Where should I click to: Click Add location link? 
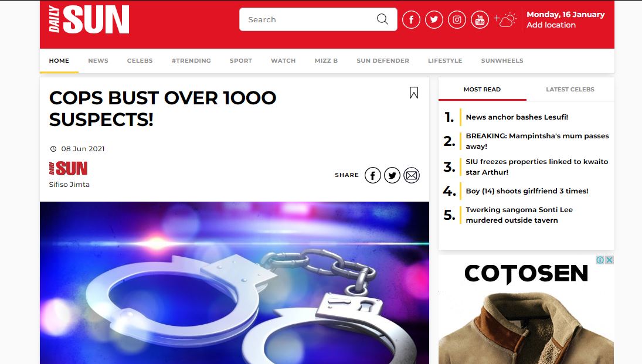tap(551, 25)
